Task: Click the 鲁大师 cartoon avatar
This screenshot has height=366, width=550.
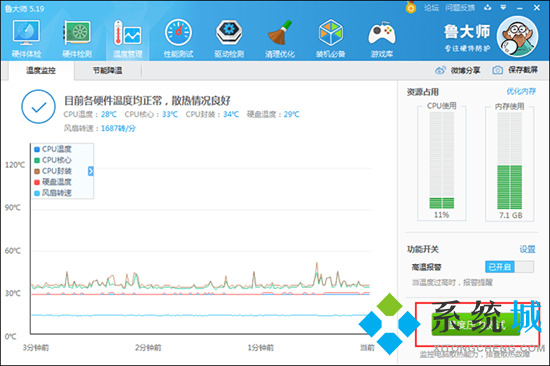Action: point(517,37)
